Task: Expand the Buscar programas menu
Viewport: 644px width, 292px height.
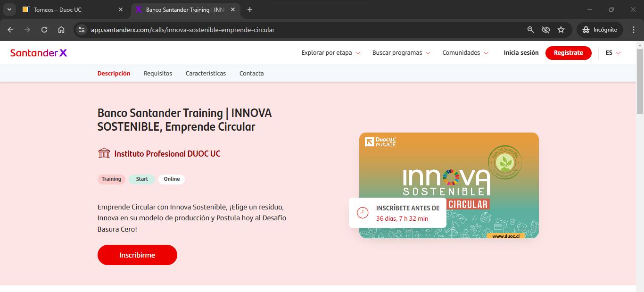Action: pyautogui.click(x=401, y=53)
